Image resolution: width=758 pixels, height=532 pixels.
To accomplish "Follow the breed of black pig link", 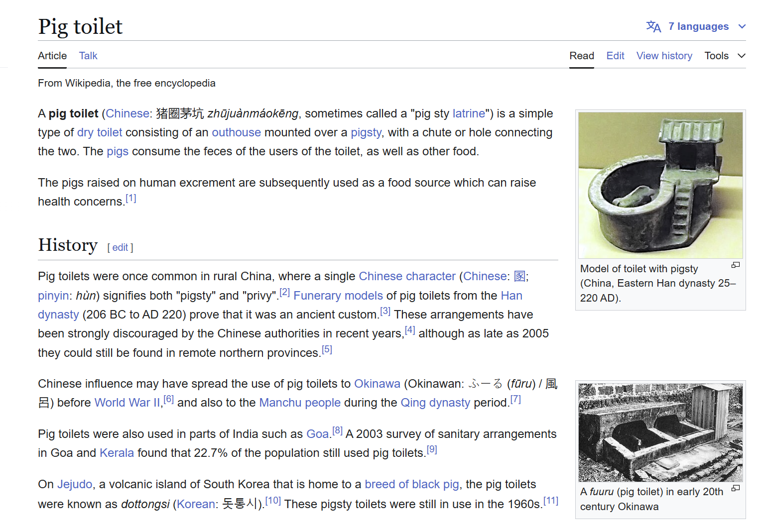I will coord(412,484).
